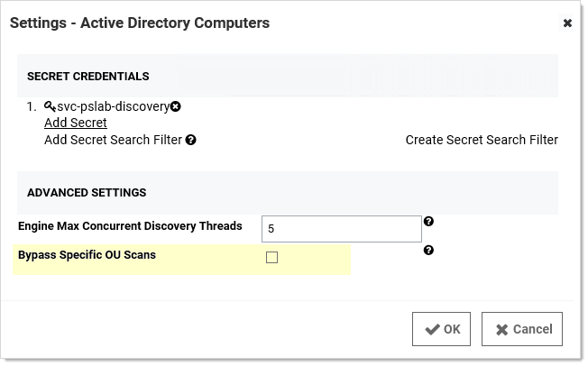This screenshot has height=366, width=588.
Task: Click the Add Secret link
Action: [x=76, y=123]
